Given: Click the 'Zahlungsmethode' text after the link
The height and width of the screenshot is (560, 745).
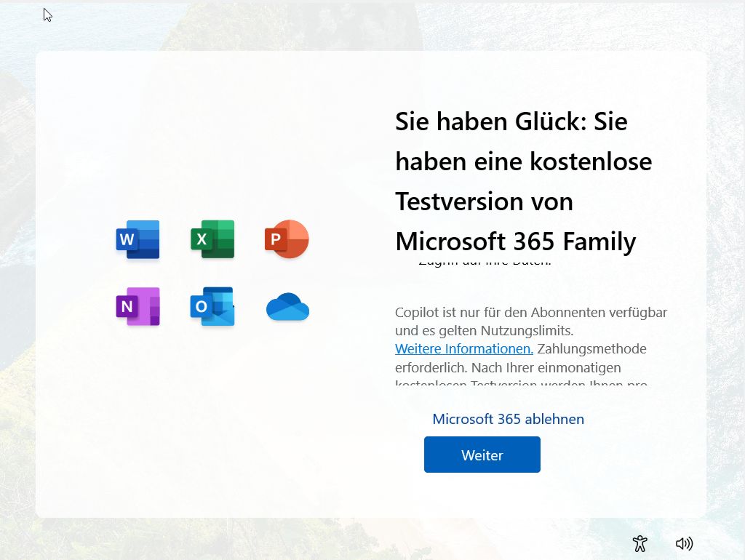Looking at the screenshot, I should coord(591,348).
